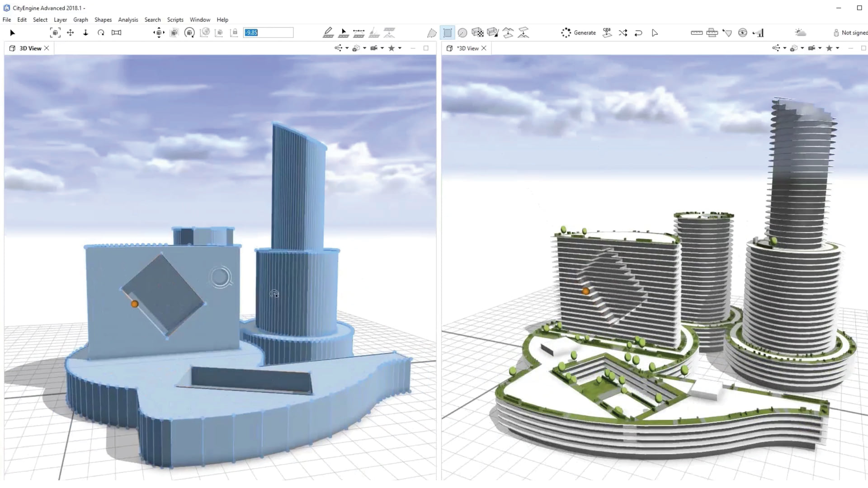Select the circle shape creation tool
Image resolution: width=868 pixels, height=488 pixels.
click(x=462, y=33)
